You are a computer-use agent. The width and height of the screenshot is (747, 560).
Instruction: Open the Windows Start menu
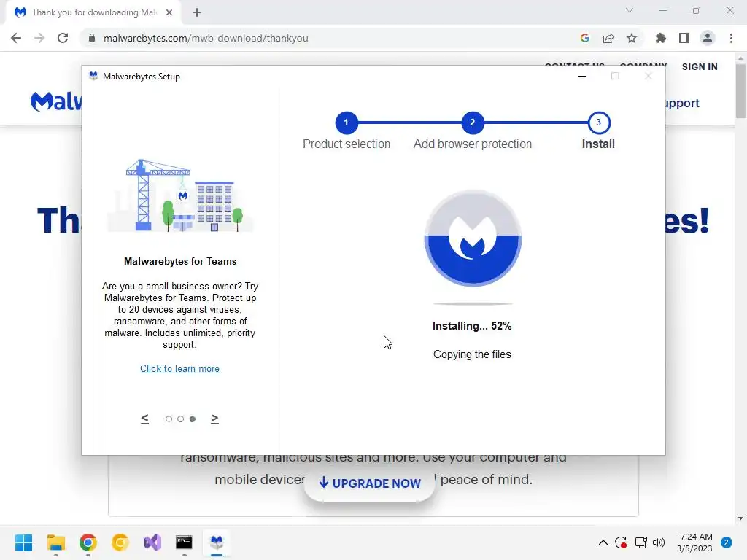pyautogui.click(x=23, y=542)
